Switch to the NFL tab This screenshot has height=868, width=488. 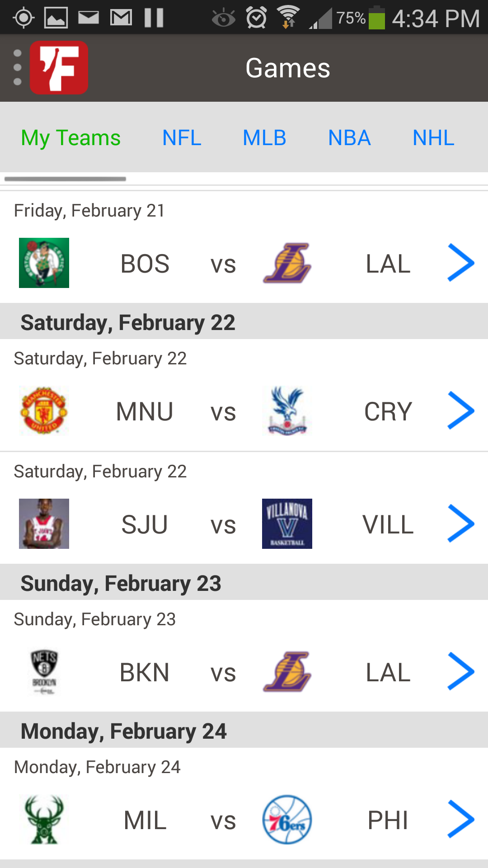(182, 137)
